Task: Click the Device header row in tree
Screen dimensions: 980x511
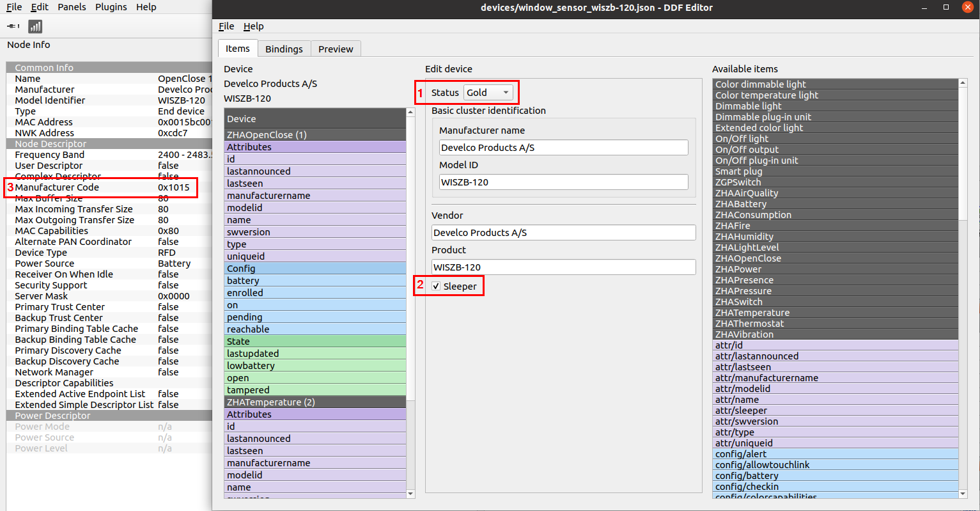Action: coord(315,119)
